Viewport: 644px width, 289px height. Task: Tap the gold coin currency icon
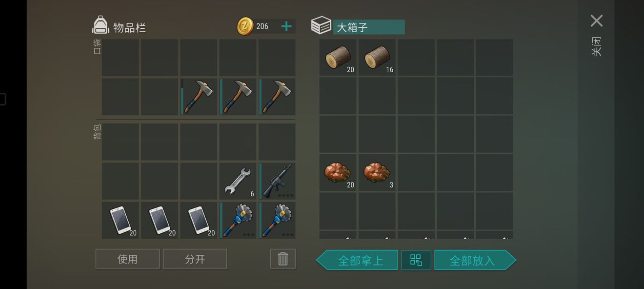point(245,26)
